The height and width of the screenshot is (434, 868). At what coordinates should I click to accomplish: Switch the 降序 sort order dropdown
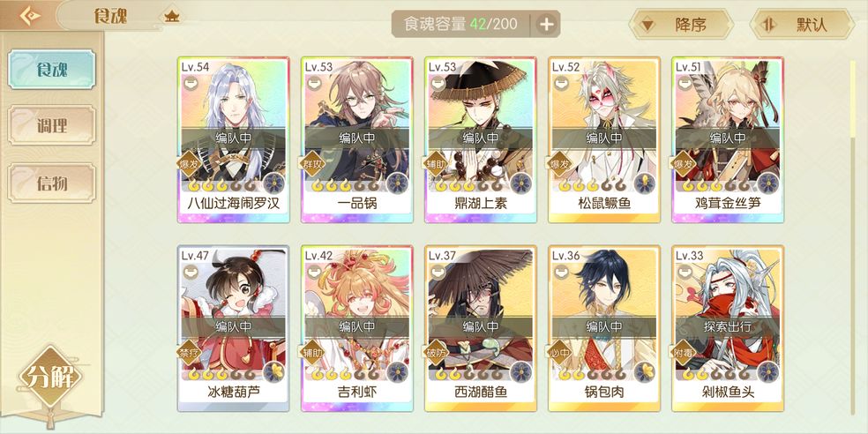coord(682,25)
